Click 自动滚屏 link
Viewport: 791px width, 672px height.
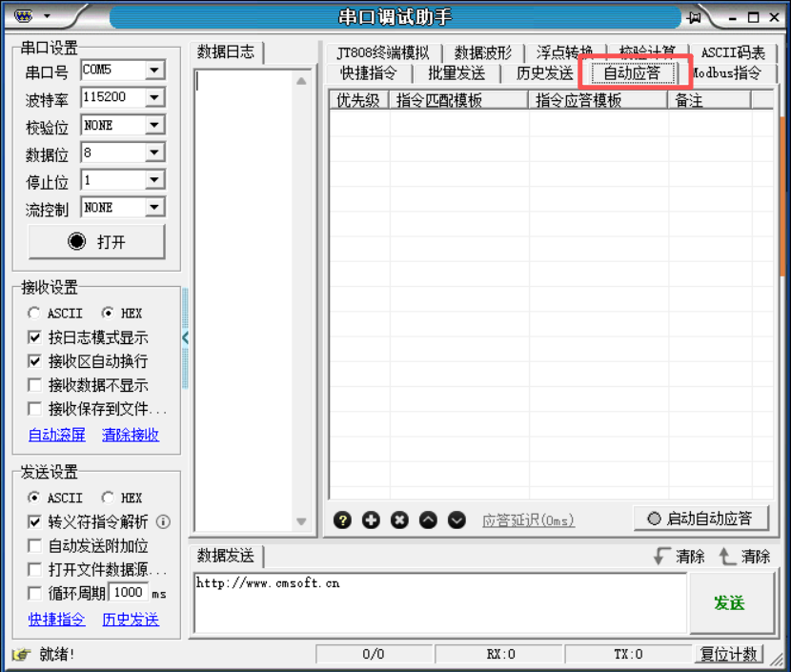tap(57, 435)
